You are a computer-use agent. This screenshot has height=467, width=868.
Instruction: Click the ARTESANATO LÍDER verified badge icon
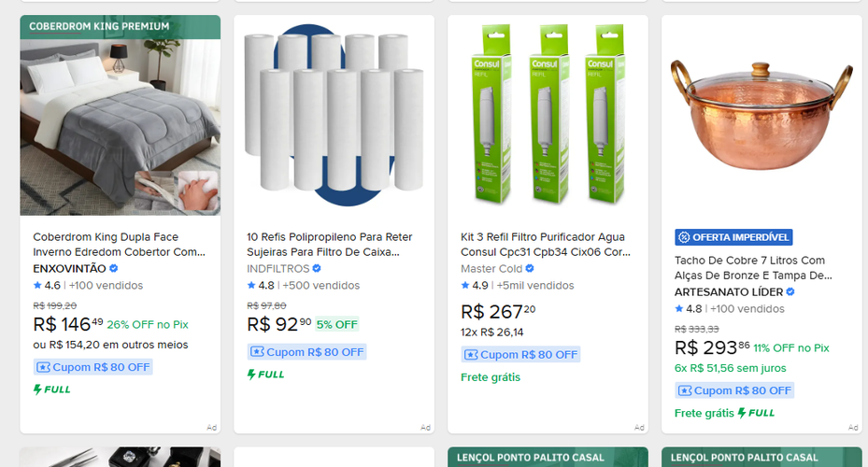point(790,291)
